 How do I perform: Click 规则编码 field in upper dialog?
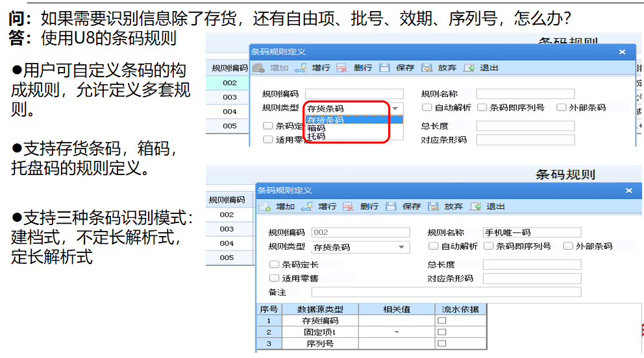(354, 94)
